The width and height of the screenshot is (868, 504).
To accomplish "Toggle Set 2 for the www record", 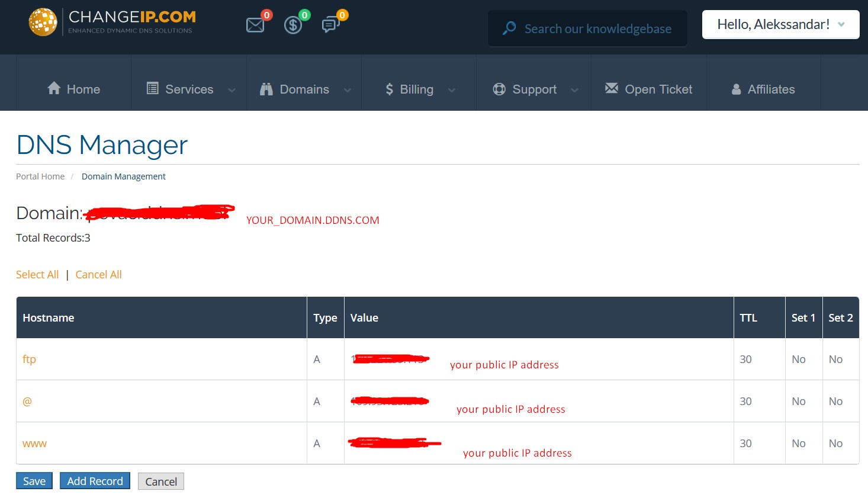I will coord(835,443).
